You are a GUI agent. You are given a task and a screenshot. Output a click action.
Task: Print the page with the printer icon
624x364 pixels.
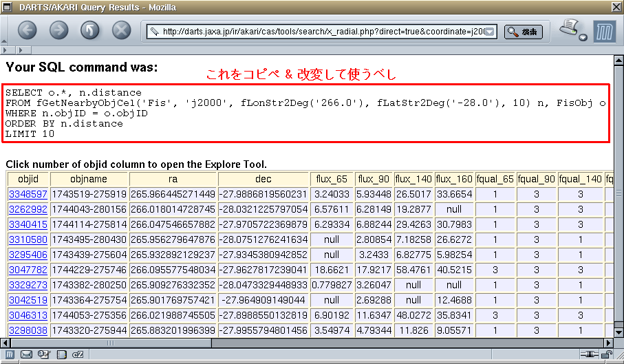(x=569, y=28)
